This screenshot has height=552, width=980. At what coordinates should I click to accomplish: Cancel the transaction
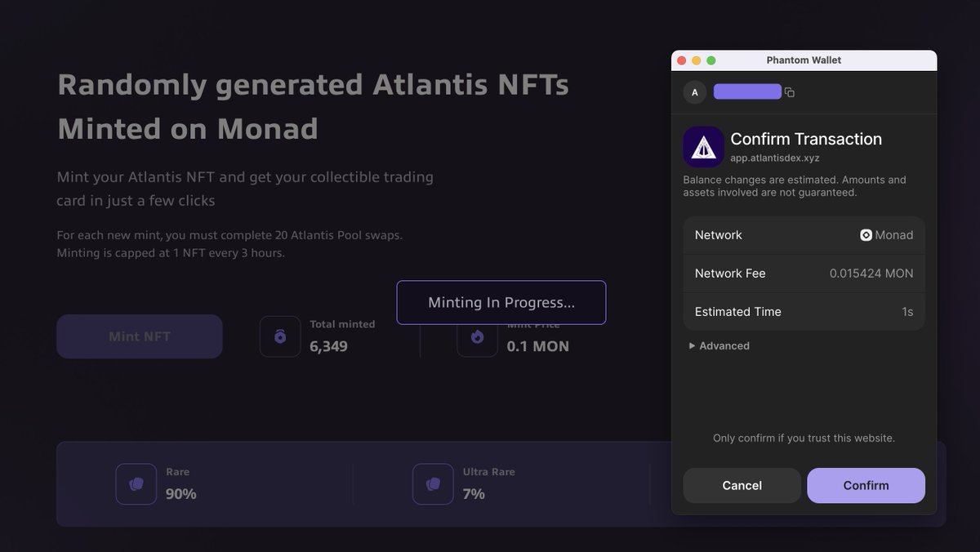[x=742, y=486]
